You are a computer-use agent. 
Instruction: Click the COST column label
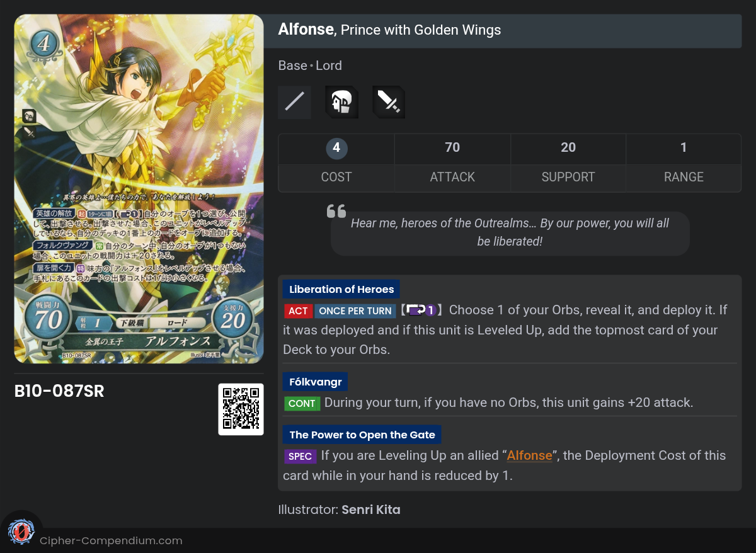(x=336, y=177)
